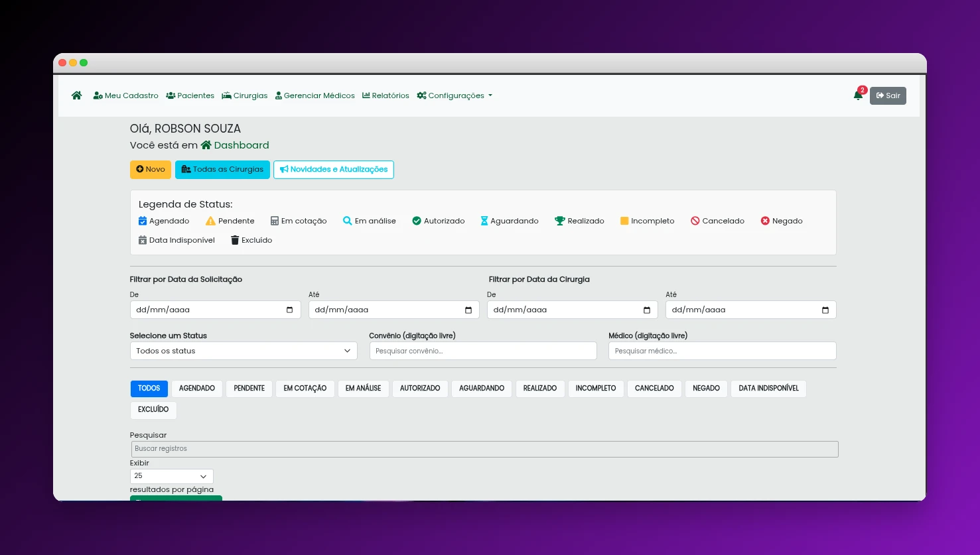
Task: Click the Em análise magnifier icon
Action: [x=347, y=221]
